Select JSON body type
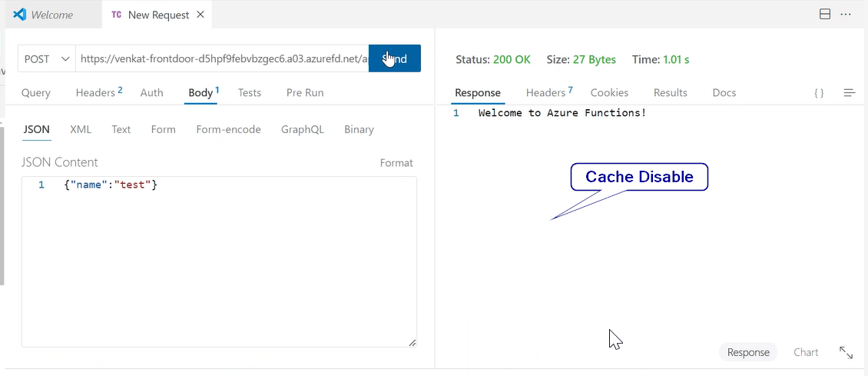The width and height of the screenshot is (868, 376). (x=37, y=130)
